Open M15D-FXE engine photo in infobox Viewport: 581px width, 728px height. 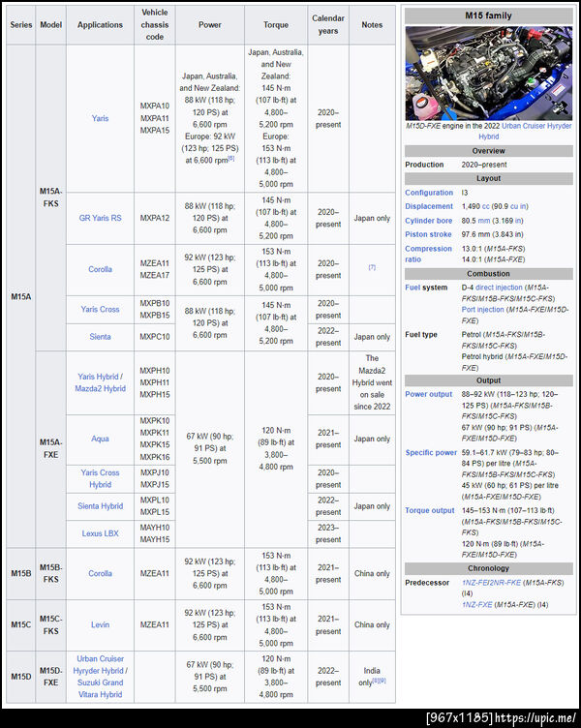coord(489,74)
